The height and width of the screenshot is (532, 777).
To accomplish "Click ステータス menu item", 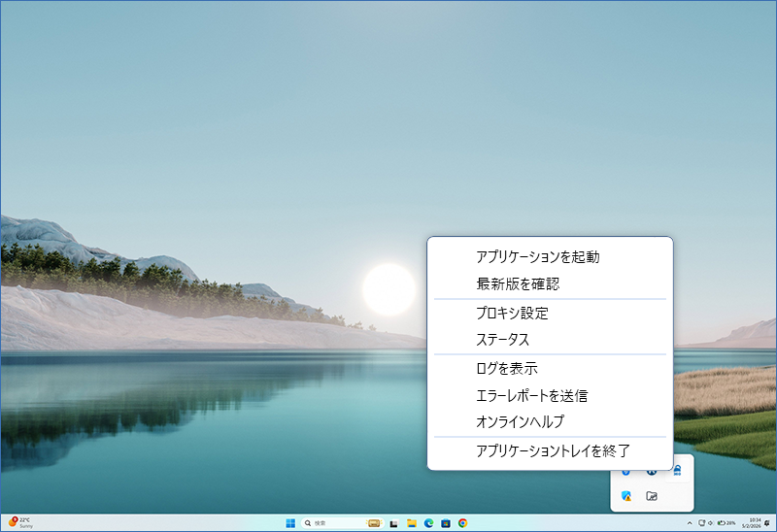I will (x=502, y=340).
